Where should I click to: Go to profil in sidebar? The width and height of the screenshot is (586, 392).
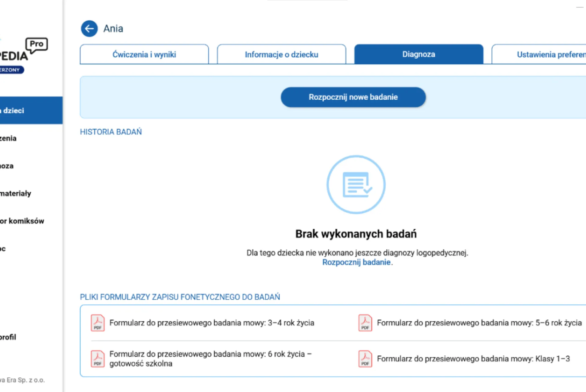tap(8, 337)
